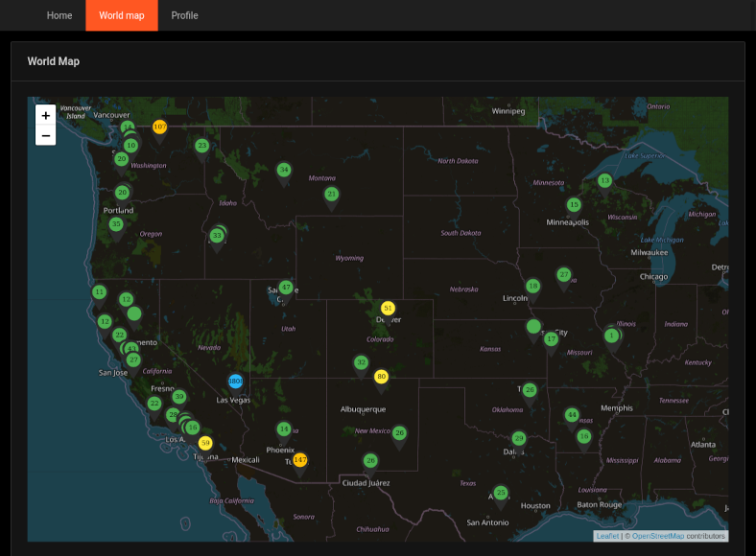Click the green 18 marker near Lincoln

click(x=532, y=286)
